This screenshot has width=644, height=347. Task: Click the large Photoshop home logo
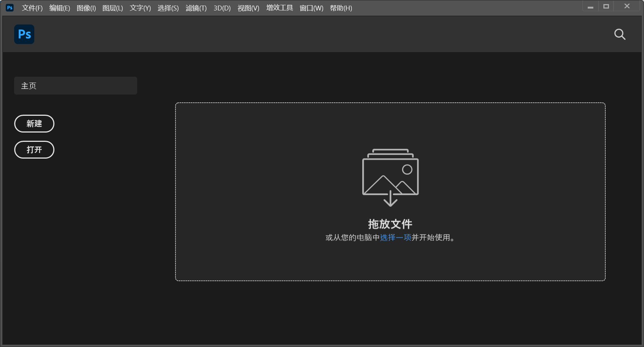point(24,34)
